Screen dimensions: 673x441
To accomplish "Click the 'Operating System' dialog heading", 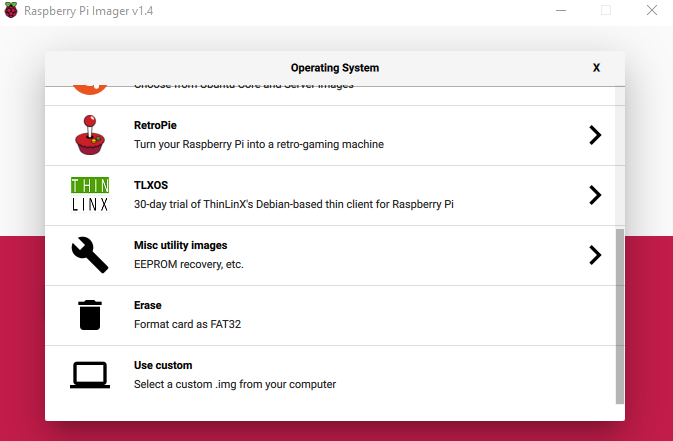I will tap(335, 68).
